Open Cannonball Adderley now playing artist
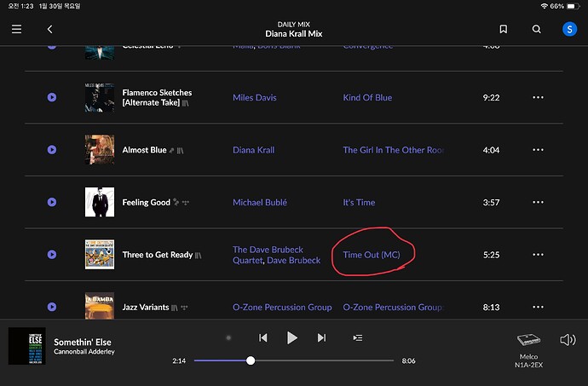 (84, 352)
